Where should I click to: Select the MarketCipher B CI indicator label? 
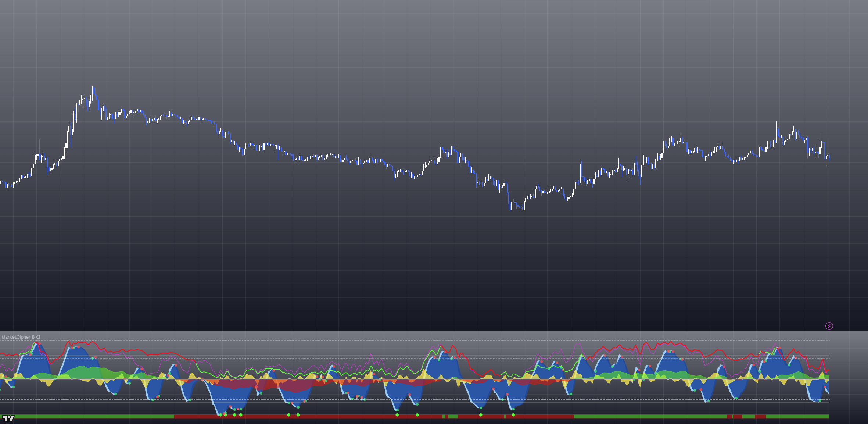click(21, 337)
